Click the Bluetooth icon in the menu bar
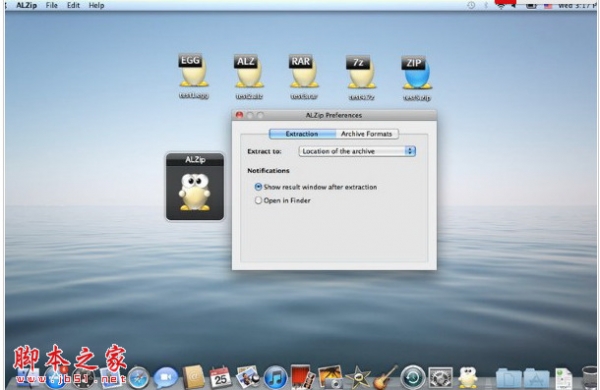The width and height of the screenshot is (600, 390). click(x=486, y=5)
